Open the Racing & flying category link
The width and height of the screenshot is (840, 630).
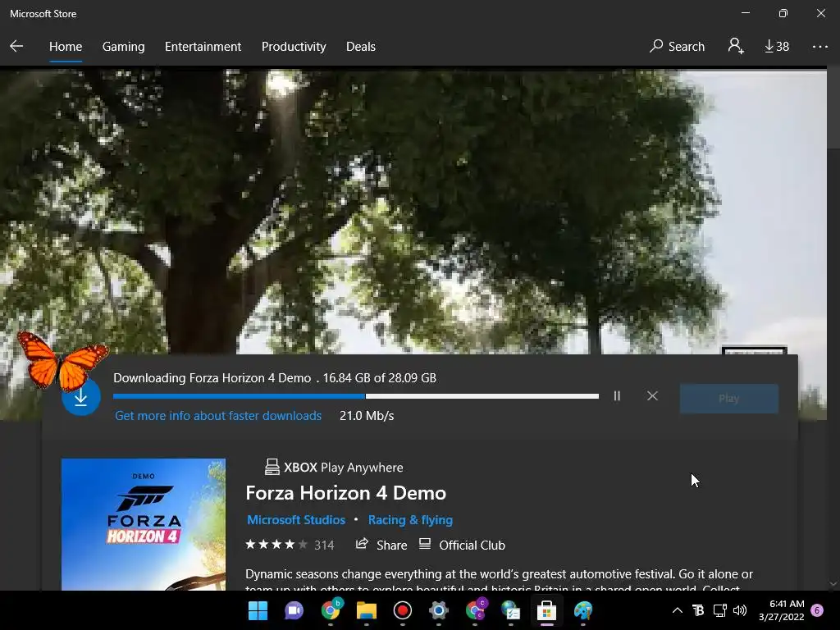(410, 519)
